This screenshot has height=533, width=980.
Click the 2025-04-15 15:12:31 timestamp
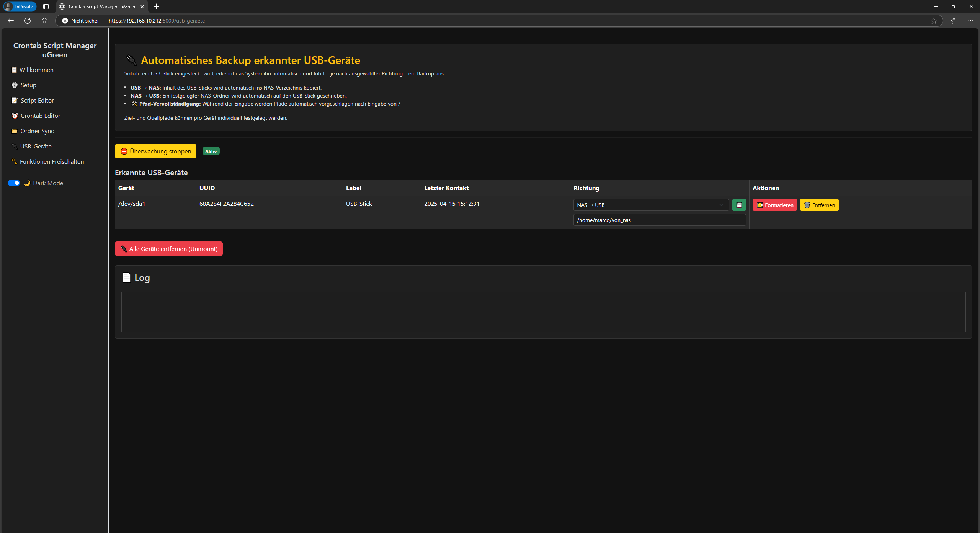pos(452,204)
